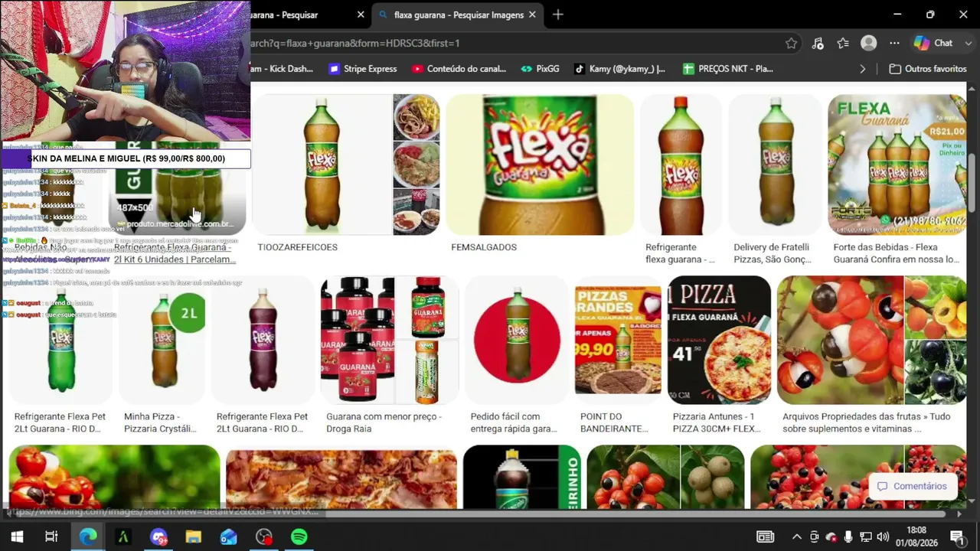980x551 pixels.
Task: Open File Explorer from the taskbar
Action: pos(194,536)
